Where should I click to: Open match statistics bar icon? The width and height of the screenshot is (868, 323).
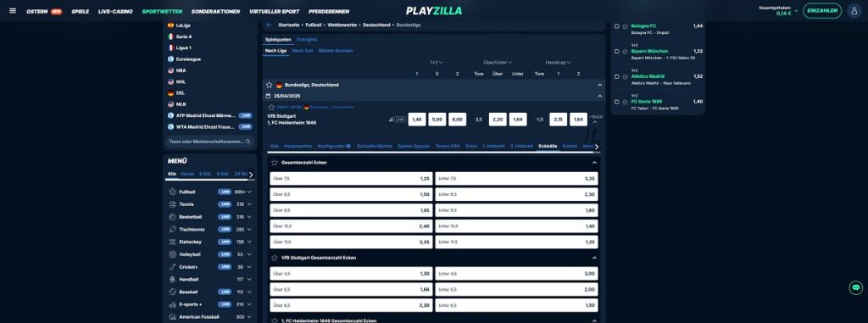[x=391, y=120]
